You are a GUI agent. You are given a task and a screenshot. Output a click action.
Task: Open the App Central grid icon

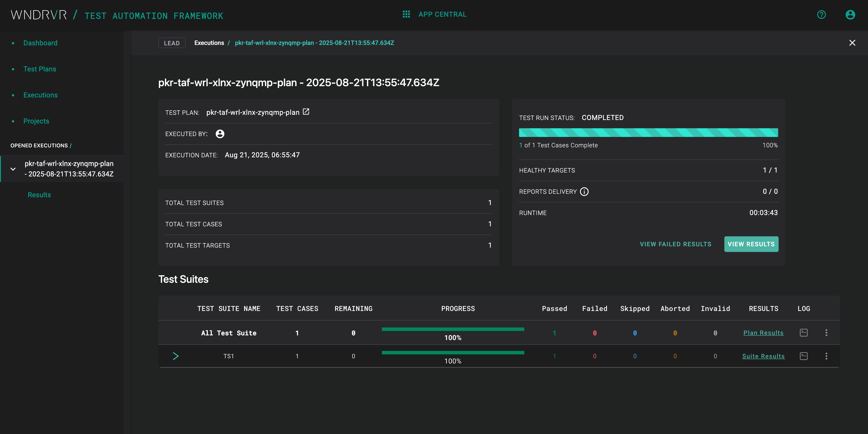coord(406,14)
